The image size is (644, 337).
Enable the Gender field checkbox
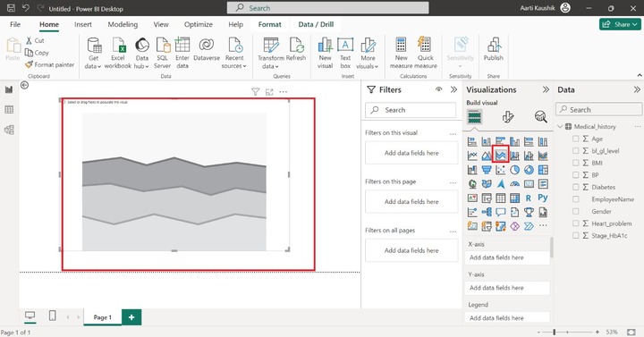click(576, 211)
